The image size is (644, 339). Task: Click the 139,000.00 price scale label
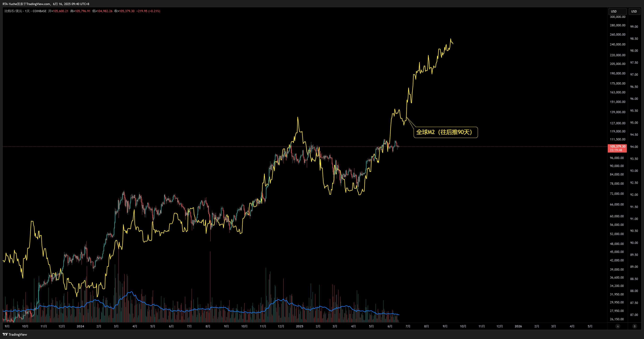coord(617,112)
